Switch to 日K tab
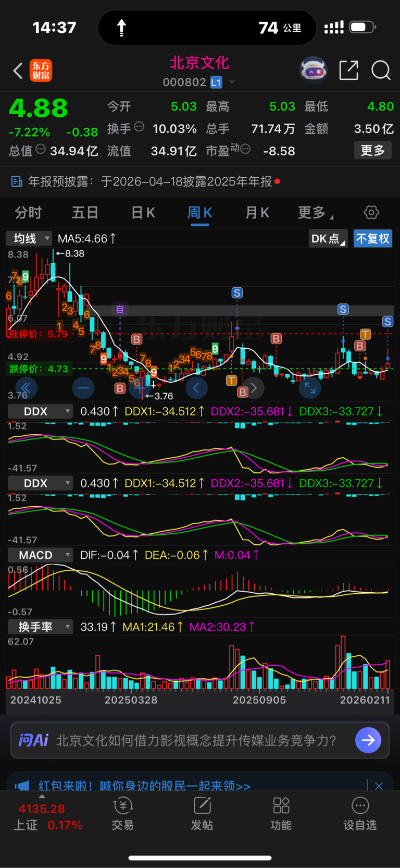The image size is (400, 868). click(143, 213)
